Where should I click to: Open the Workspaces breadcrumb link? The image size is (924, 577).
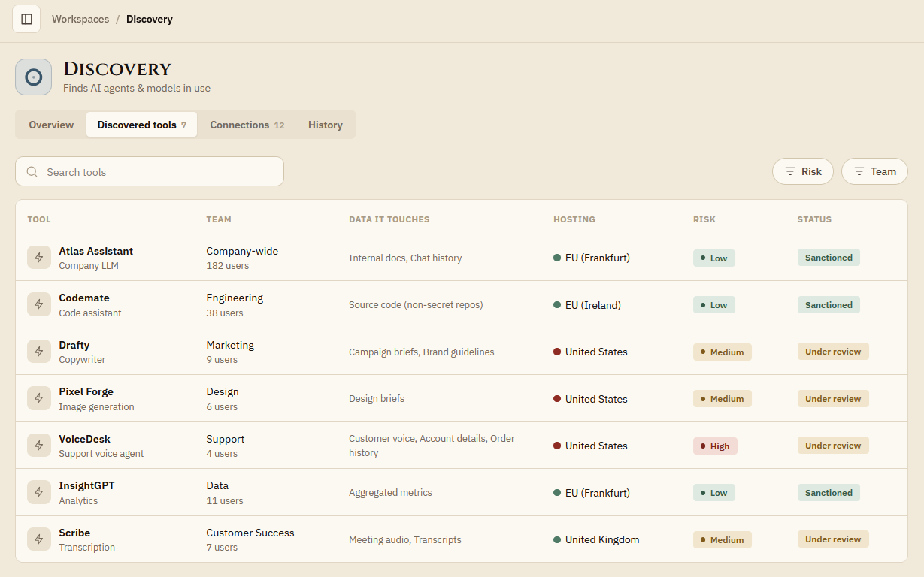pyautogui.click(x=80, y=19)
